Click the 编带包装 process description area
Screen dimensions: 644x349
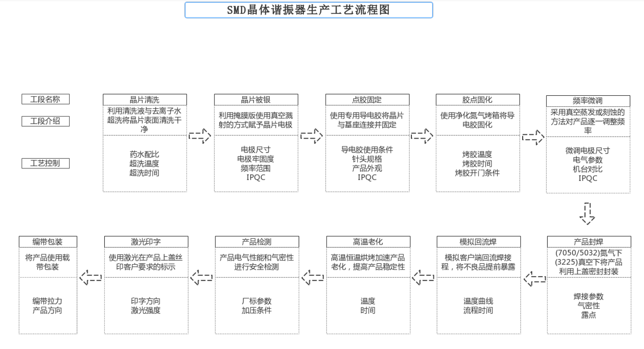tap(48, 261)
